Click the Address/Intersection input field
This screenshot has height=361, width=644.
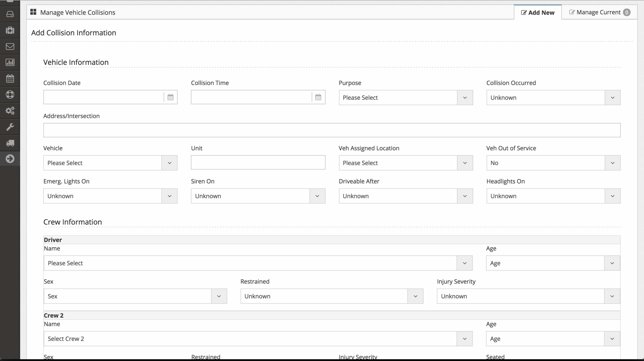[x=332, y=130]
